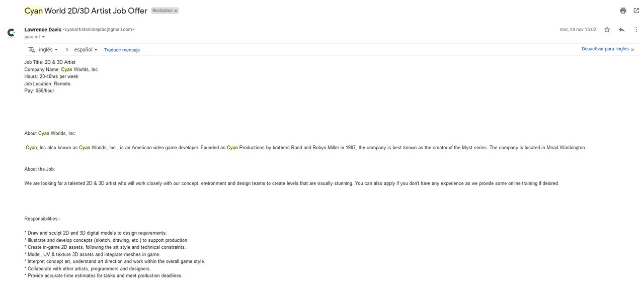Open email in new window icon
This screenshot has width=644, height=290.
(x=636, y=11)
